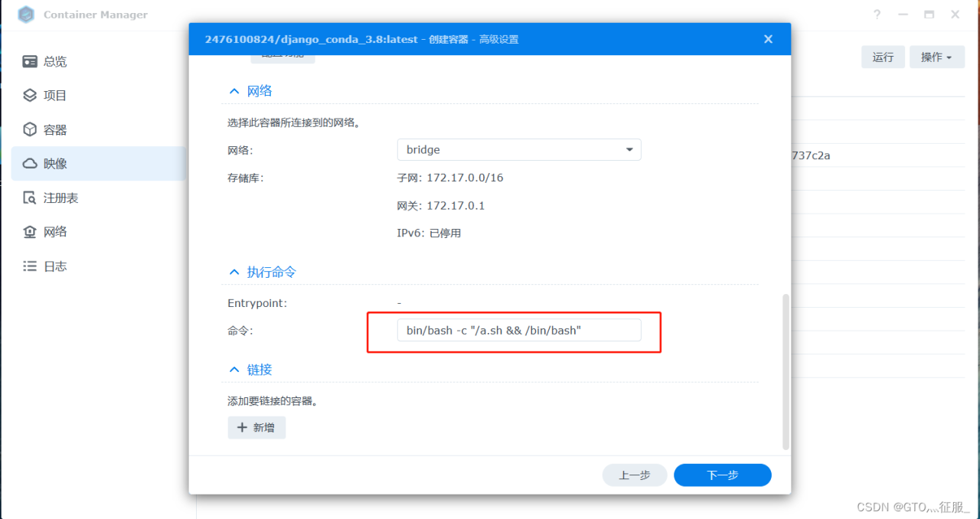This screenshot has height=519, width=980.
Task: Open the 容器 container cube icon
Action: [30, 129]
